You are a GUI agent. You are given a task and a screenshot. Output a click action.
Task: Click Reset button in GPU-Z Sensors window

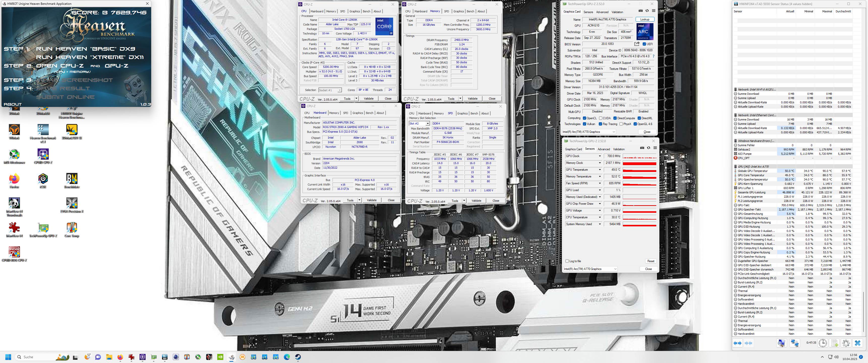click(651, 261)
